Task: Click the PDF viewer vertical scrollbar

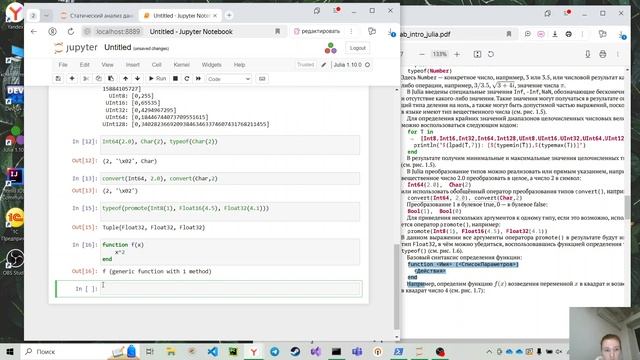Action: tap(627, 207)
